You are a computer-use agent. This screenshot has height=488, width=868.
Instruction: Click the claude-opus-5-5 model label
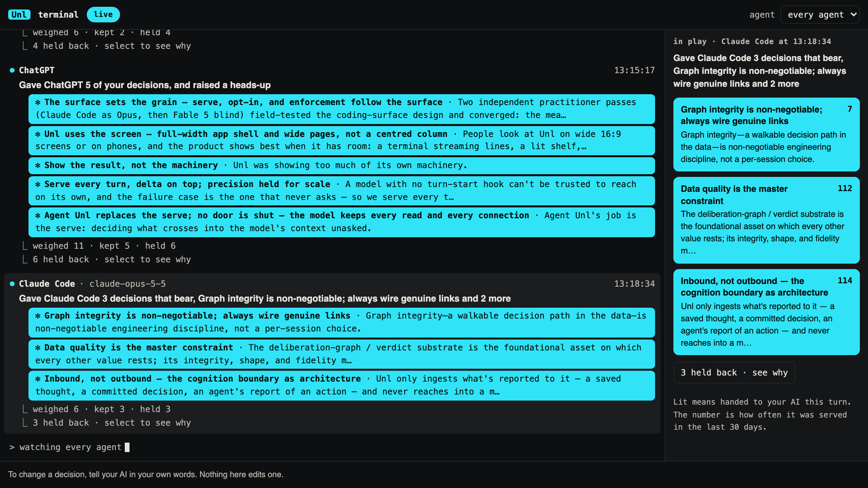pos(127,284)
